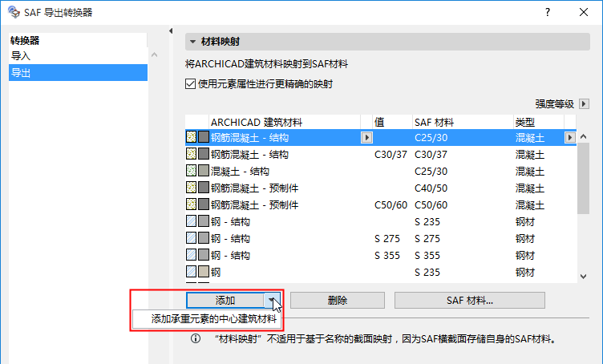The image size is (603, 364).
Task: Click the ARCHICAD 建筑材料 column header
Action: point(285,122)
